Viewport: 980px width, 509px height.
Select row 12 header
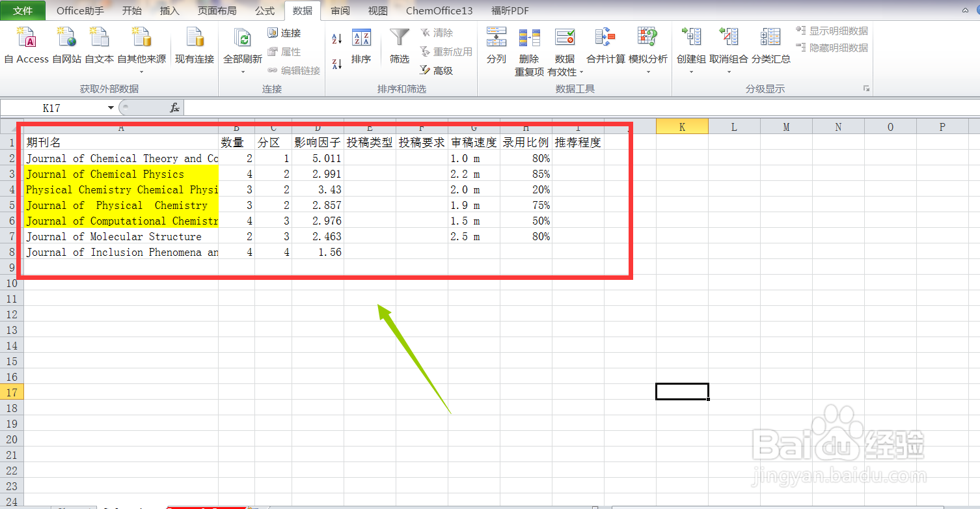click(x=12, y=314)
